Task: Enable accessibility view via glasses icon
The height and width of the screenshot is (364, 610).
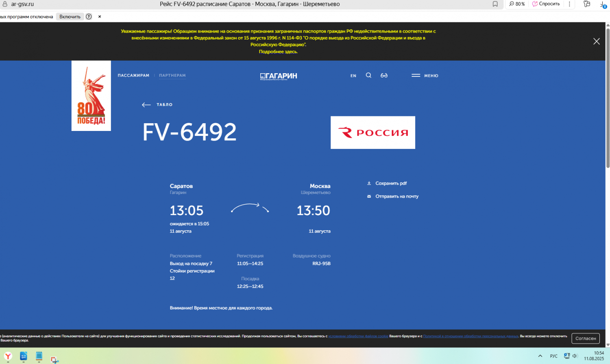Action: pos(384,75)
